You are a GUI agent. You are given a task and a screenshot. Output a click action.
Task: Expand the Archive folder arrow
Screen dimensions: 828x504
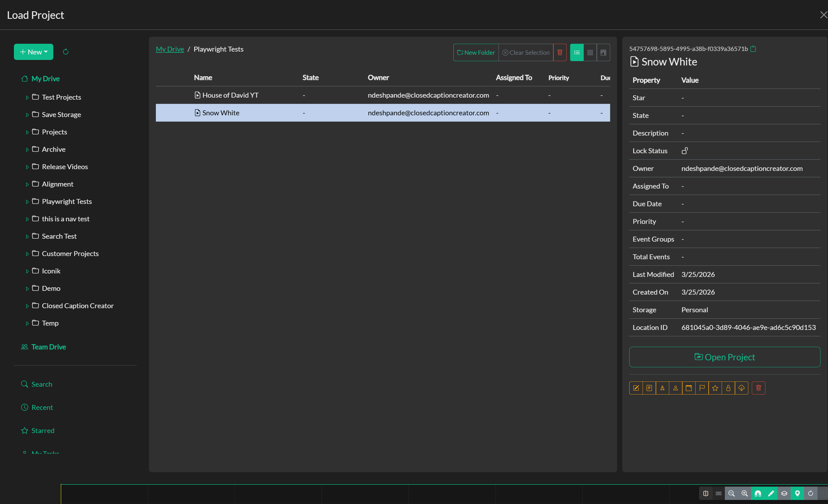[27, 149]
